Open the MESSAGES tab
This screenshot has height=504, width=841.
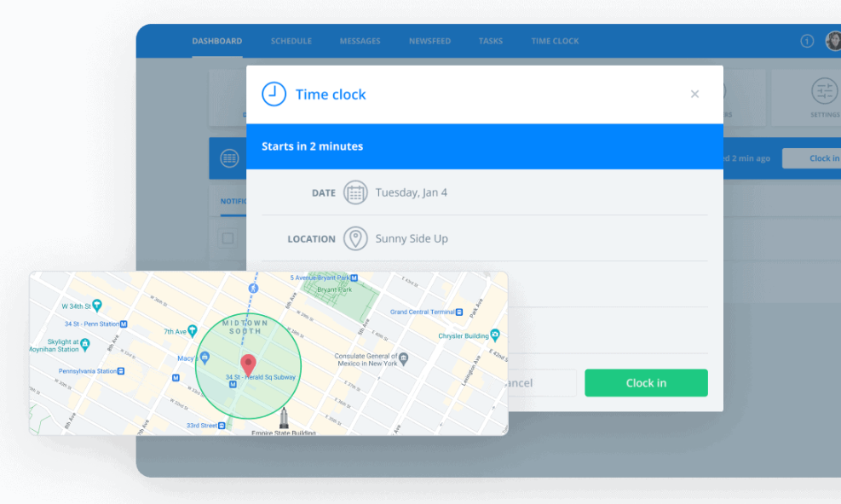tap(360, 41)
